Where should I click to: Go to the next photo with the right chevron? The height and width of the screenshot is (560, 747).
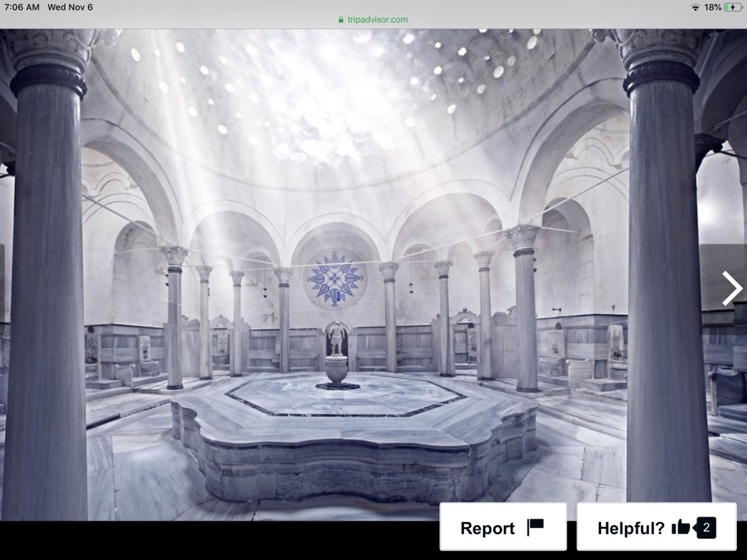(x=731, y=288)
